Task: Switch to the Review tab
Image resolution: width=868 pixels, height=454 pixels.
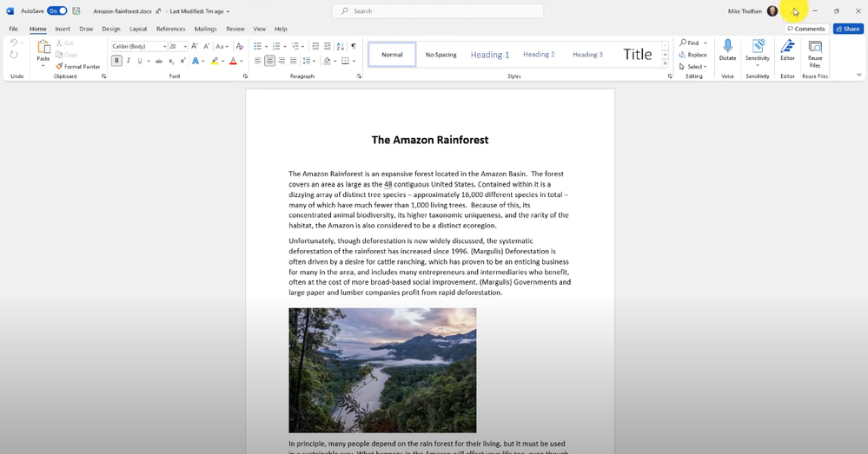Action: point(235,29)
